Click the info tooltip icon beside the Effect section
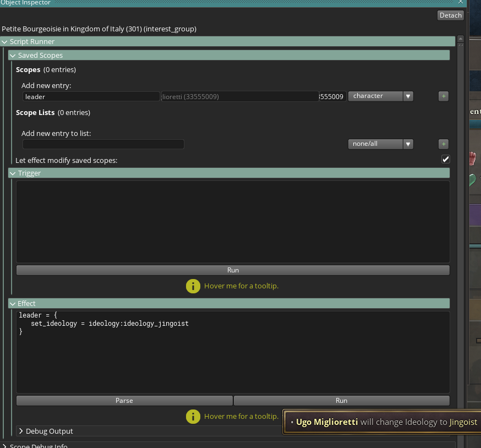 coord(193,416)
